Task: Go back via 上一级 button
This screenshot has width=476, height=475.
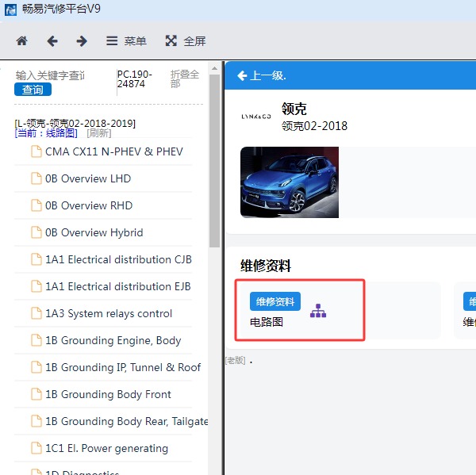Action: 262,75
